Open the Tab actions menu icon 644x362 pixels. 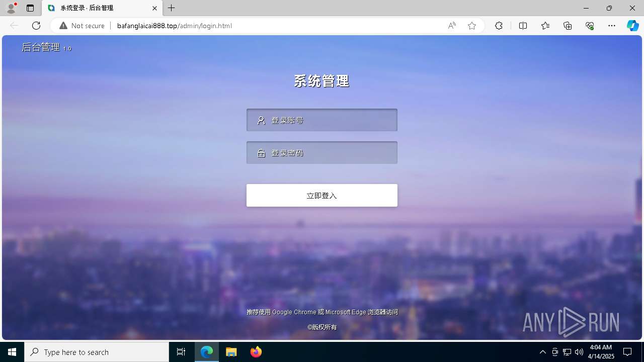[30, 8]
